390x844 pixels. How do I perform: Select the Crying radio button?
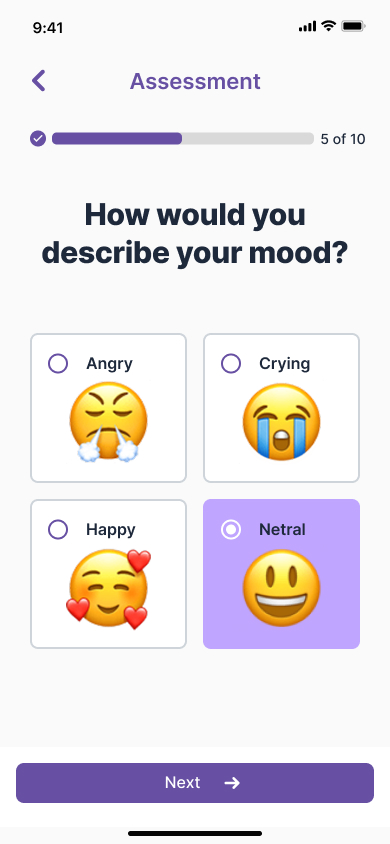(231, 363)
